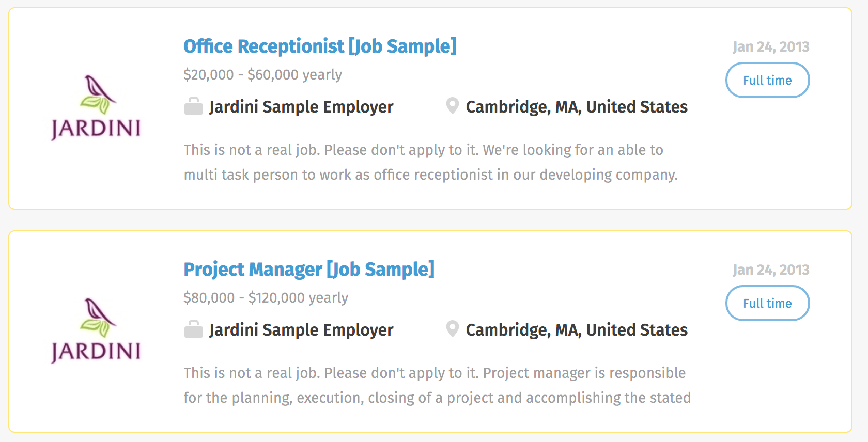
Task: Click the Office Receptionist job description text
Action: (x=430, y=162)
